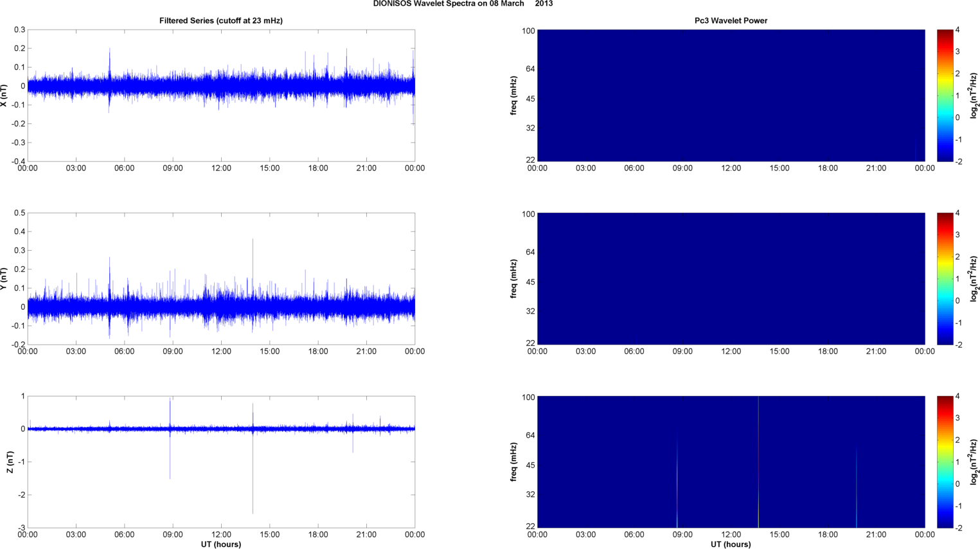Viewport: 980px width, 549px height.
Task: Click the "4" label on the X wavelet colorbar
Action: tap(958, 30)
